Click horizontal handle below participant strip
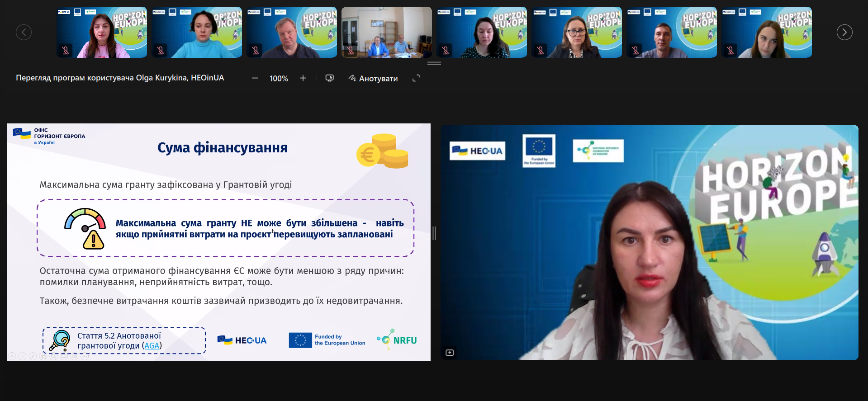Image resolution: width=868 pixels, height=401 pixels. click(x=434, y=63)
